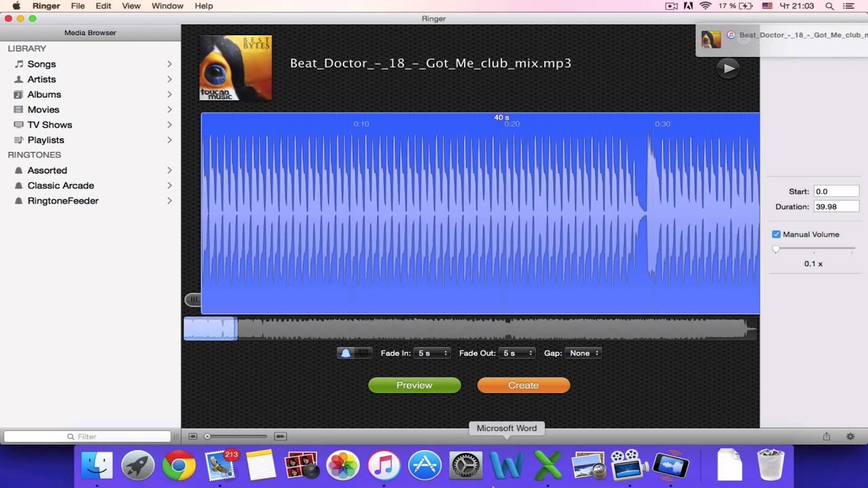Click the iTunes notification banner for Beat_Doctor
Viewport: 868px width, 488px height.
click(782, 39)
